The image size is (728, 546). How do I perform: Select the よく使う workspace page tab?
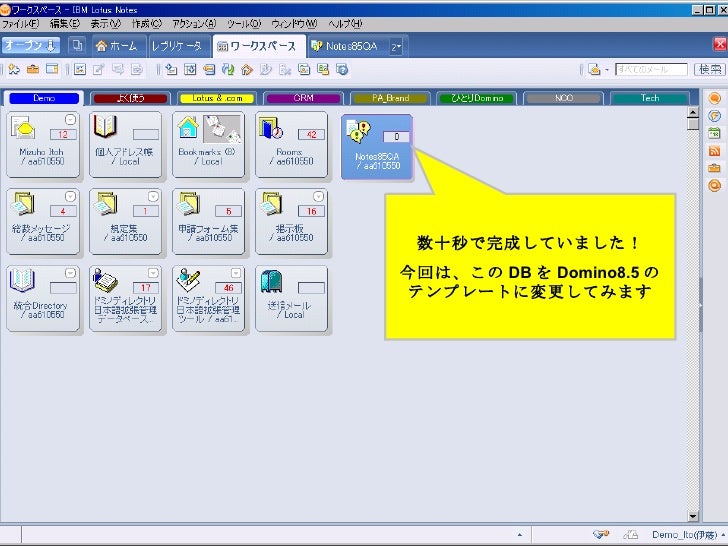click(x=130, y=98)
